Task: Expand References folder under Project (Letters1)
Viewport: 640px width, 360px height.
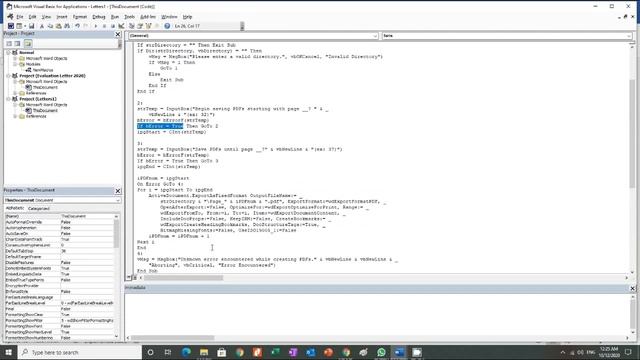Action: (15, 116)
